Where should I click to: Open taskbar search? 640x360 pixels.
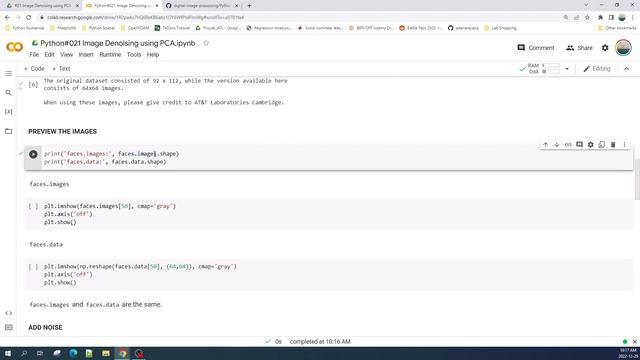24,353
